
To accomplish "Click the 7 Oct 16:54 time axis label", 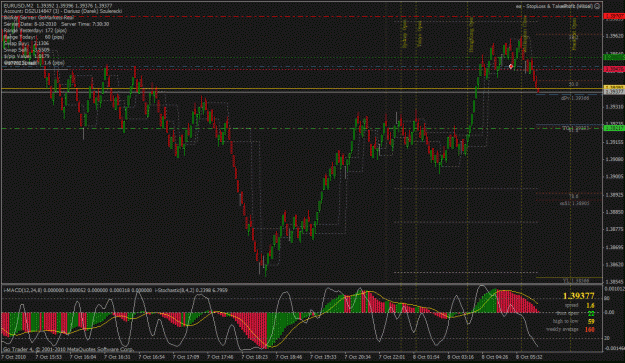I will [x=151, y=357].
